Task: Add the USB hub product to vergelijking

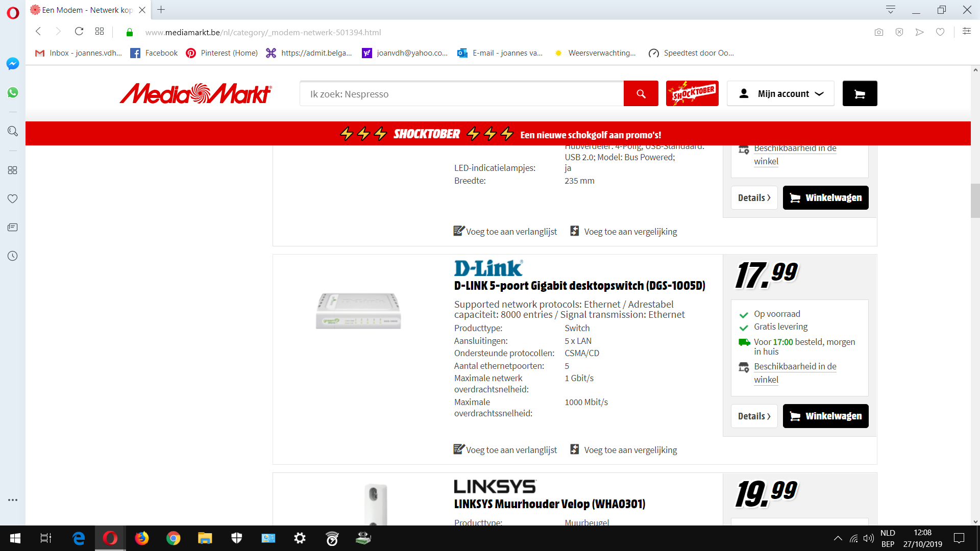Action: tap(624, 232)
